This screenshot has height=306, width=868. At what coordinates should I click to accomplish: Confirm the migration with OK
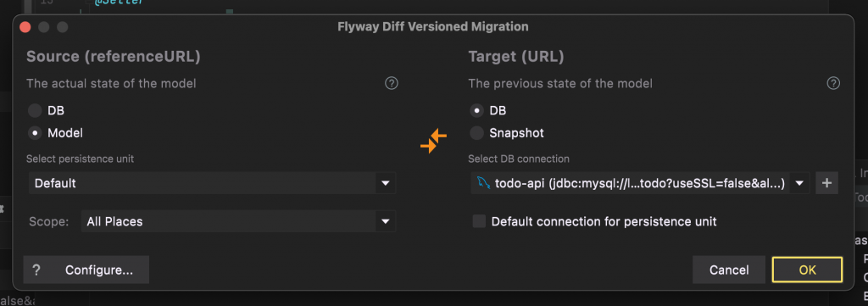point(808,270)
